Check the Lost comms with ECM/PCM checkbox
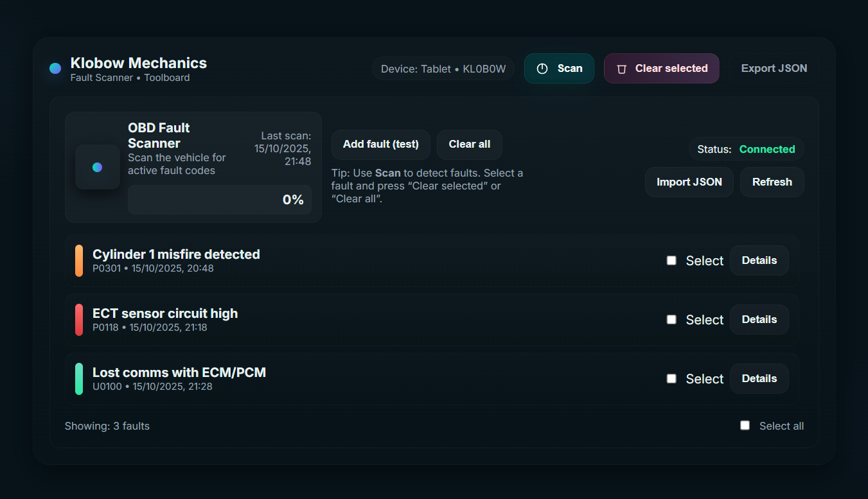 (x=671, y=379)
